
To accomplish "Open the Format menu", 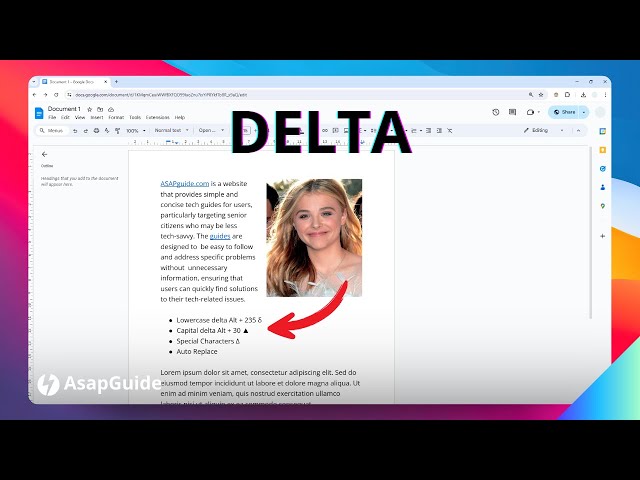I will tap(116, 118).
